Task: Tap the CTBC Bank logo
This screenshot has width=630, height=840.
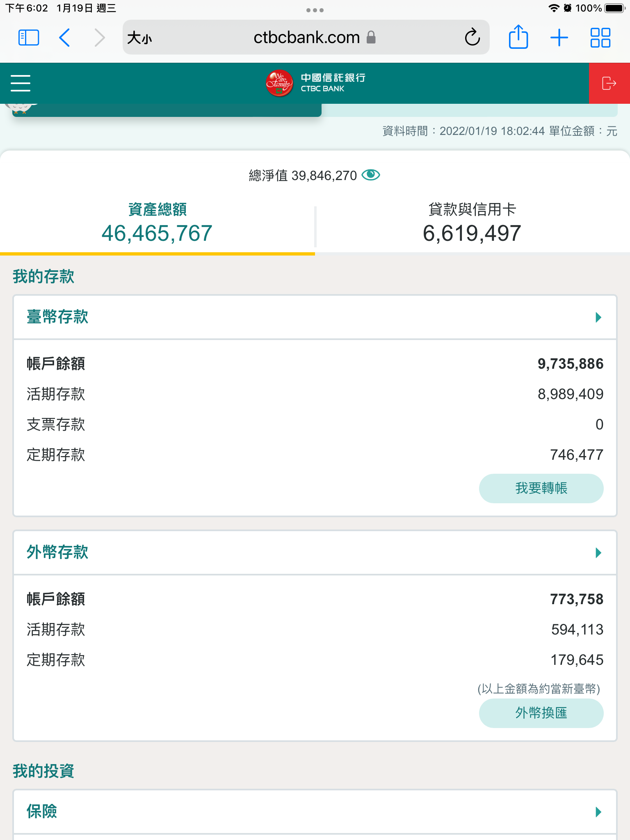Action: [x=315, y=83]
